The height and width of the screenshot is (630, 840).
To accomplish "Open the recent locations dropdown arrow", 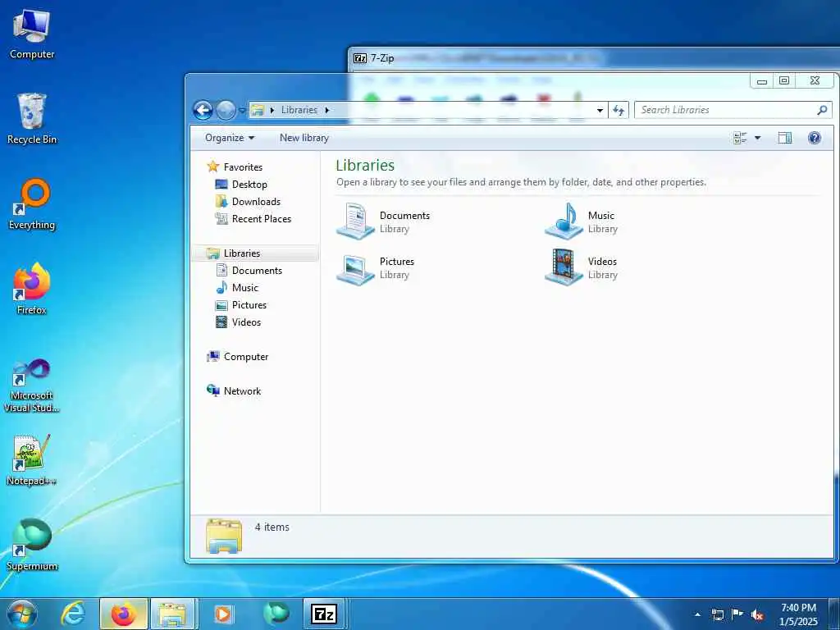I will point(242,111).
